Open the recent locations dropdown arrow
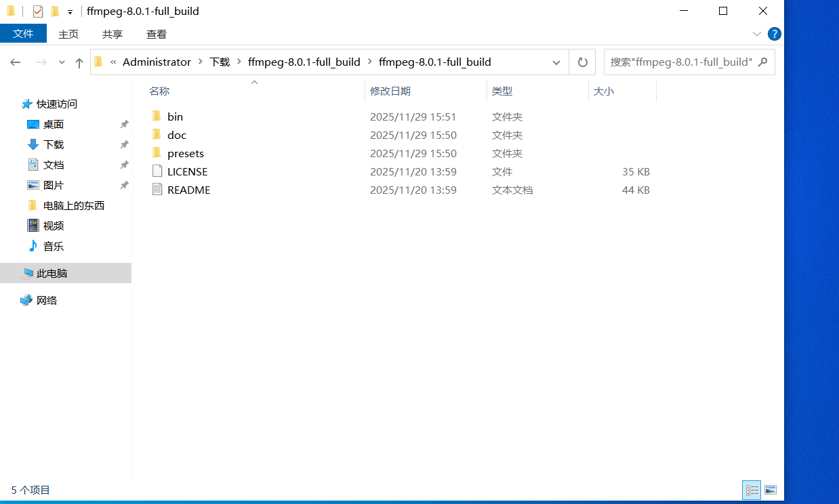 coord(62,62)
